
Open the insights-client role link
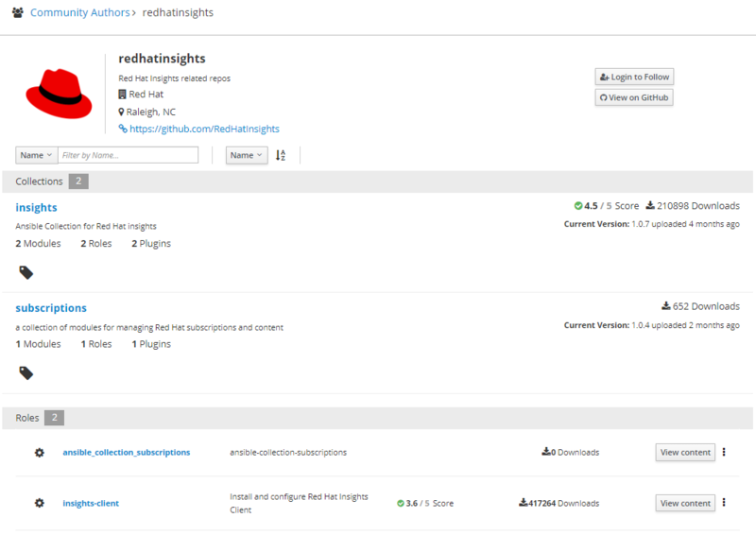(91, 503)
